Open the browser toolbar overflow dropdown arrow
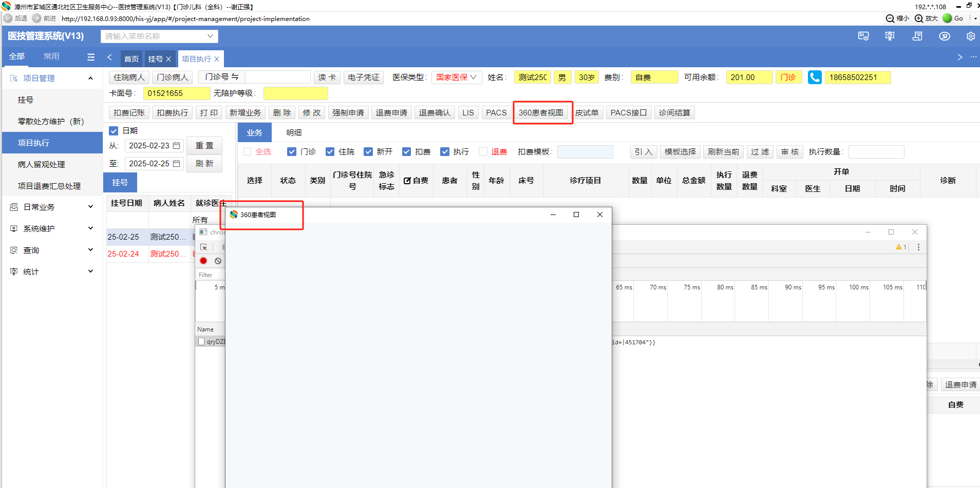 pyautogui.click(x=975, y=18)
